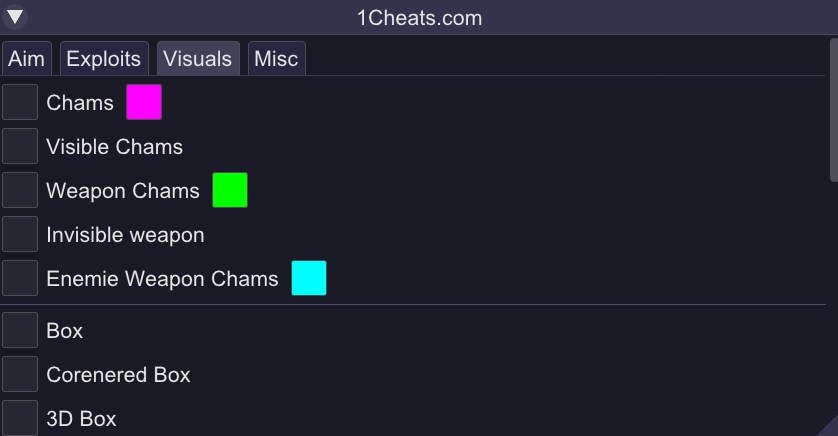Select the Visuals tab
The image size is (838, 436).
point(197,59)
